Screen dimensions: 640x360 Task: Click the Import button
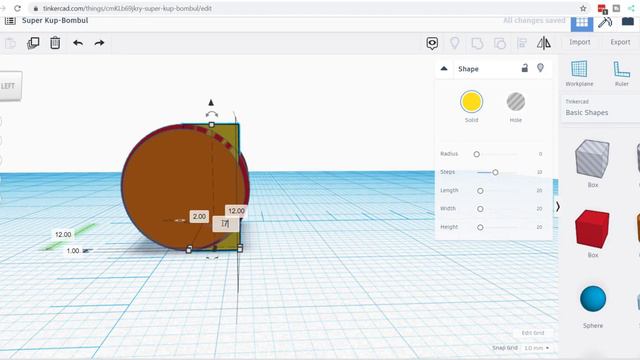click(580, 42)
